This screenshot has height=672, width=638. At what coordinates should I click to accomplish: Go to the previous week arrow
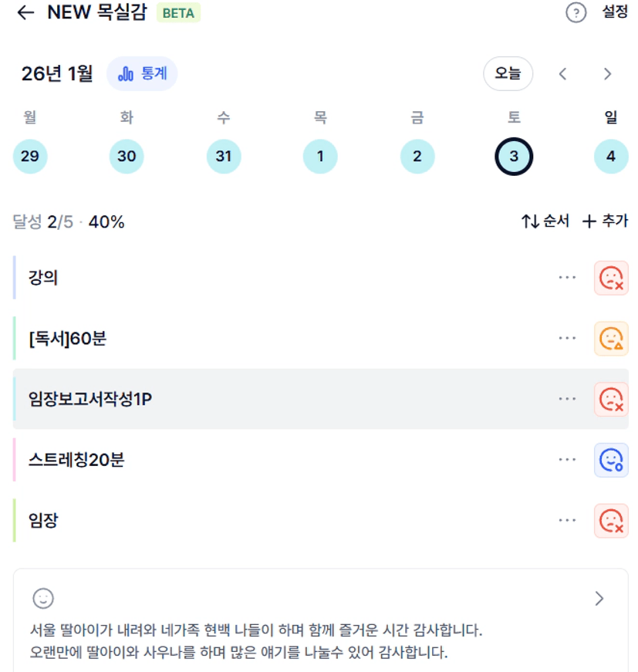[x=563, y=74]
